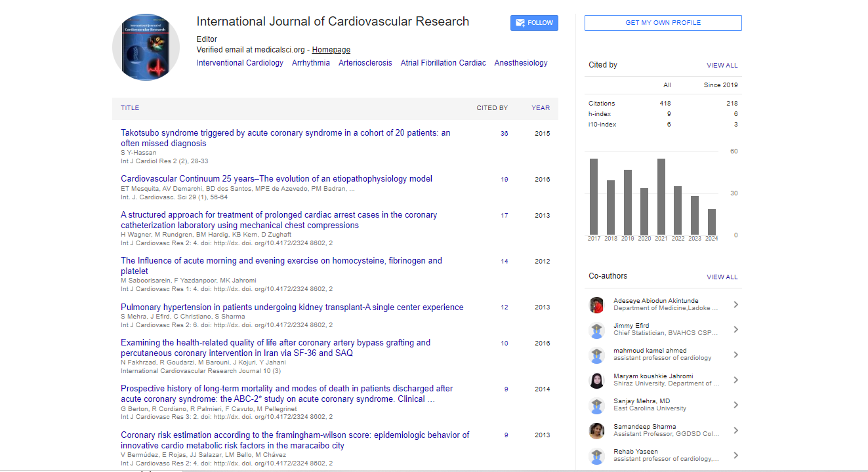The width and height of the screenshot is (868, 472).
Task: Click mahmoud kamel ahmed's avatar icon
Action: tap(596, 355)
